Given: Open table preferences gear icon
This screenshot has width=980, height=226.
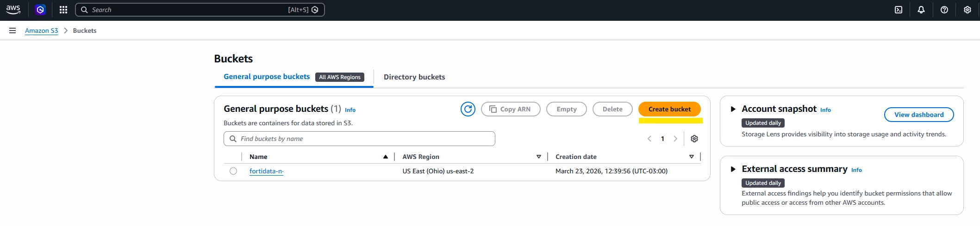Looking at the screenshot, I should pyautogui.click(x=694, y=139).
